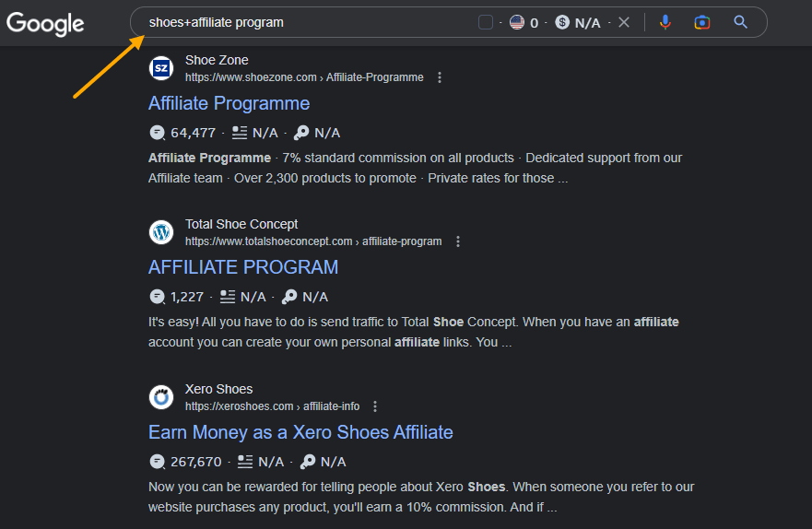Click the N/A CPC value in search bar
The height and width of the screenshot is (529, 812).
pos(588,23)
